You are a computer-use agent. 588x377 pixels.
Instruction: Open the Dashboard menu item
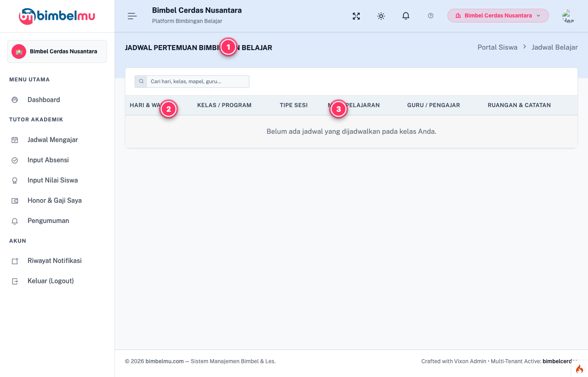click(x=44, y=100)
